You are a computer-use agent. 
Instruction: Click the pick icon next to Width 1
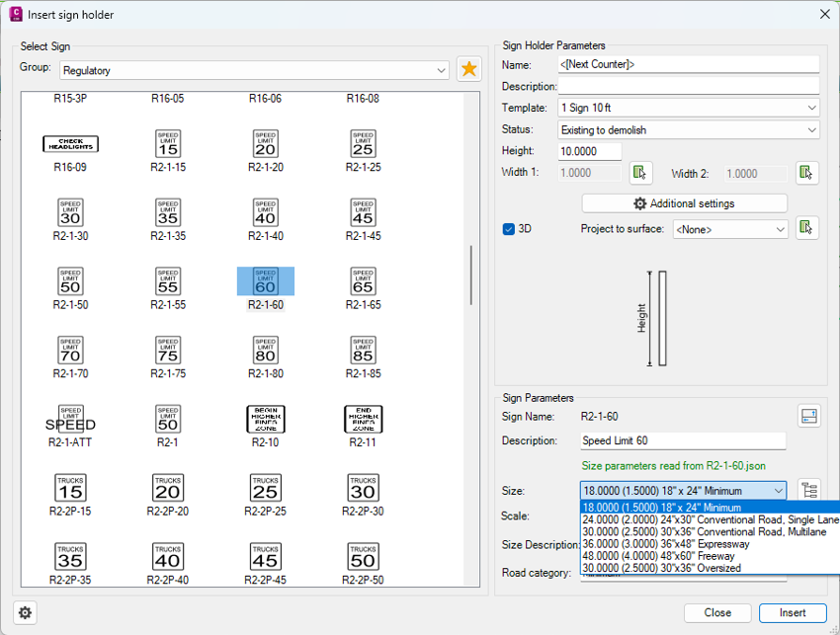640,173
